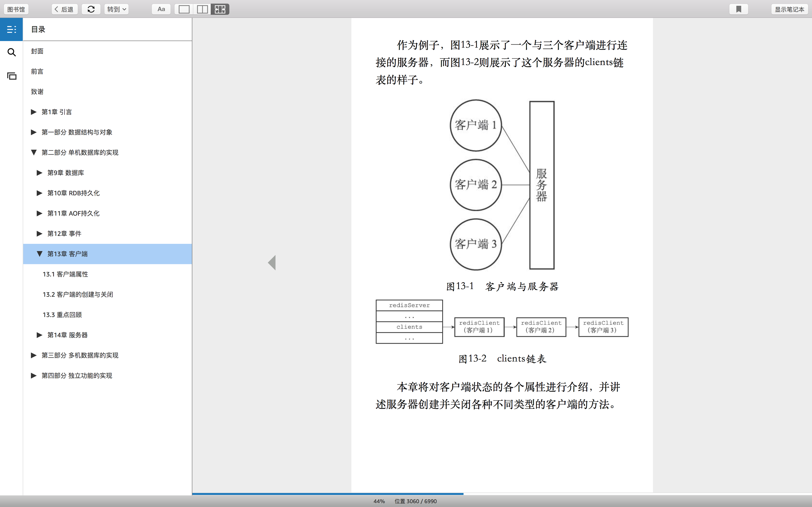Bookmark this page with ribbon icon
Viewport: 812px width, 507px height.
click(x=738, y=9)
